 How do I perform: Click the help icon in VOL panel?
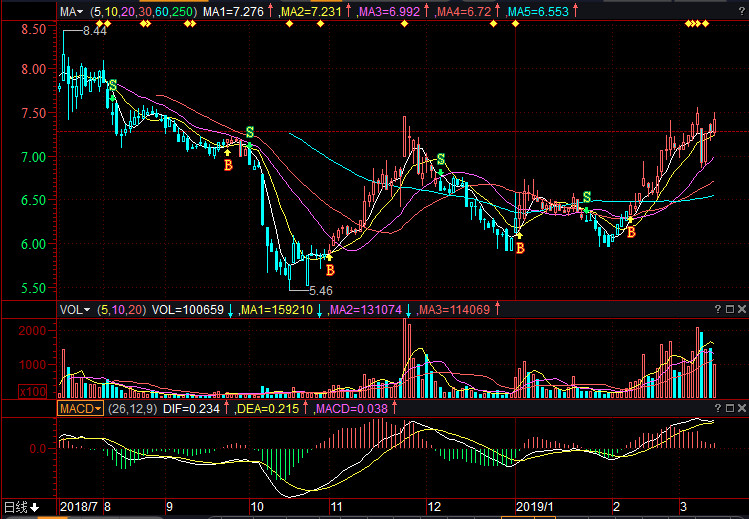[718, 310]
